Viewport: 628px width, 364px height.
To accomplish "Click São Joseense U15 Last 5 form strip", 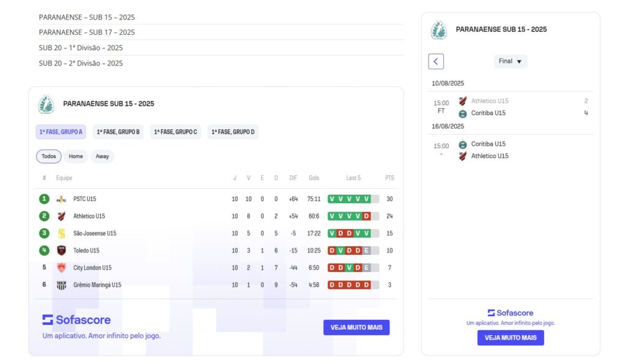I will 353,233.
